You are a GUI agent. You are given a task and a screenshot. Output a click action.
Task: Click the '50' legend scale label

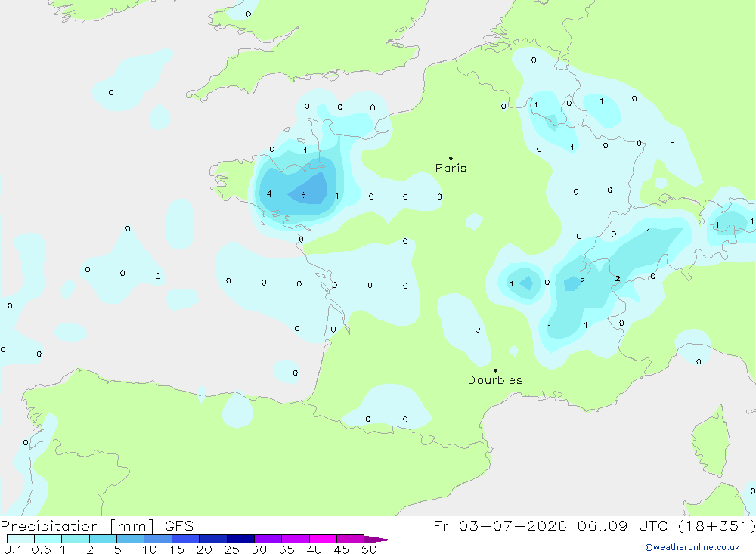(369, 549)
